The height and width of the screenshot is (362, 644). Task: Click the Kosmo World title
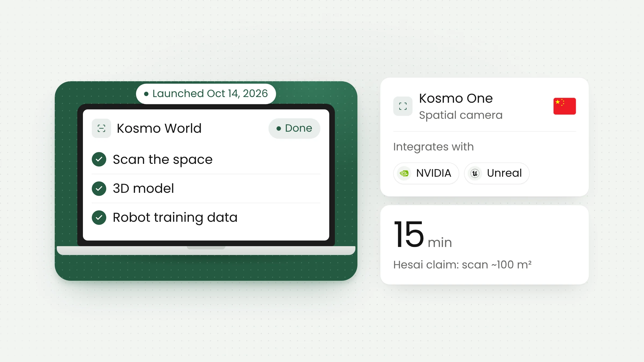[159, 128]
